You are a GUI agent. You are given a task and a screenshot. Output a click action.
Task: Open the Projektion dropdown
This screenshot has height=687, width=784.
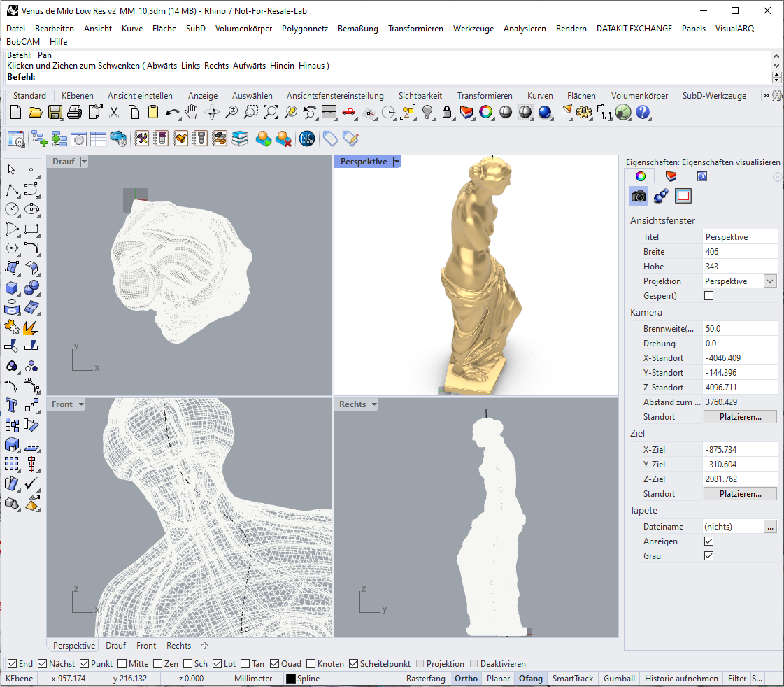(770, 281)
